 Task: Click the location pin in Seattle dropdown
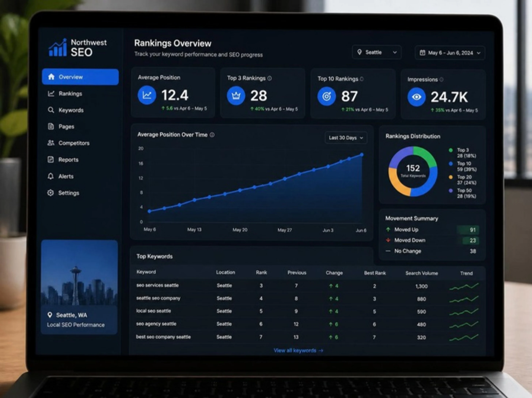pos(359,52)
